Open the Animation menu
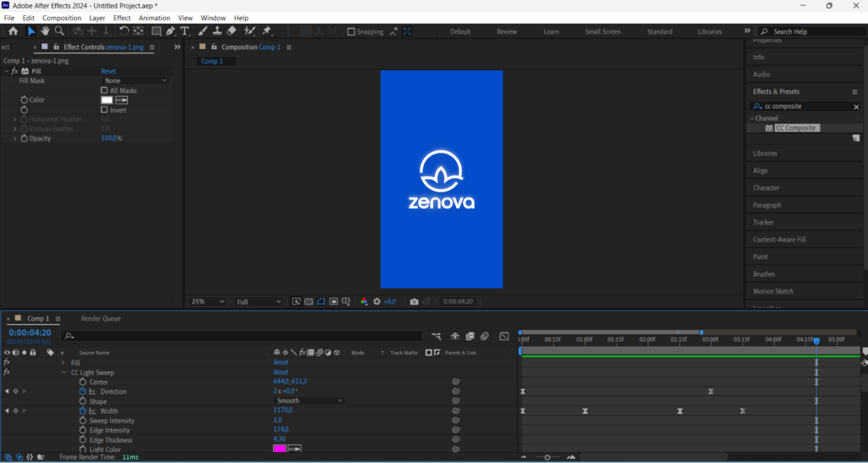 coord(154,19)
